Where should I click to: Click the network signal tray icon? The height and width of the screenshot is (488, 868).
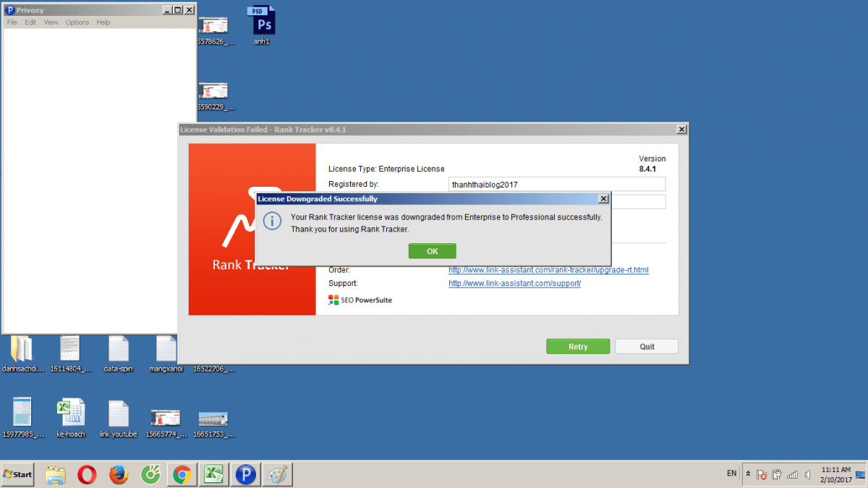[x=792, y=475]
